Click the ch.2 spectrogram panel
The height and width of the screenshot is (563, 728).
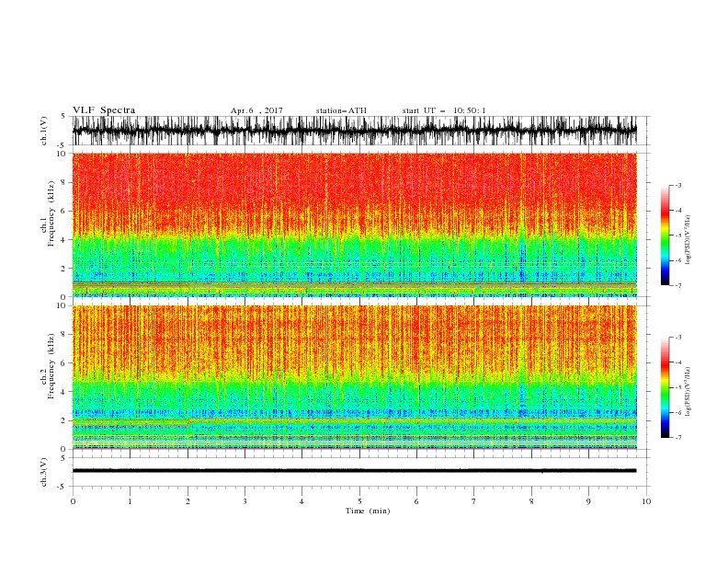click(354, 377)
